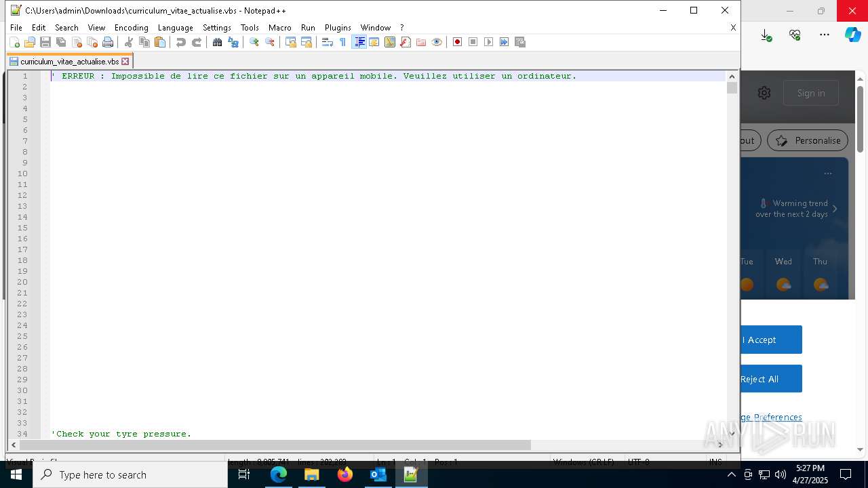Click the taskbar search box
868x488 pixels.
click(130, 475)
